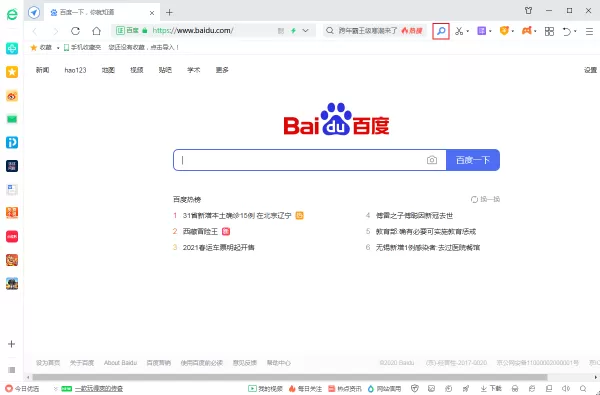This screenshot has width=600, height=395.
Task: Open the About Baidu footer link
Action: tap(121, 363)
